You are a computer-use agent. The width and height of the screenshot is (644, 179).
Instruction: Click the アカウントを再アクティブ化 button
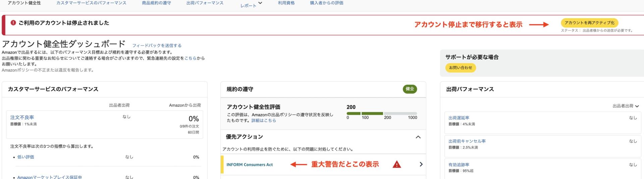pos(589,23)
